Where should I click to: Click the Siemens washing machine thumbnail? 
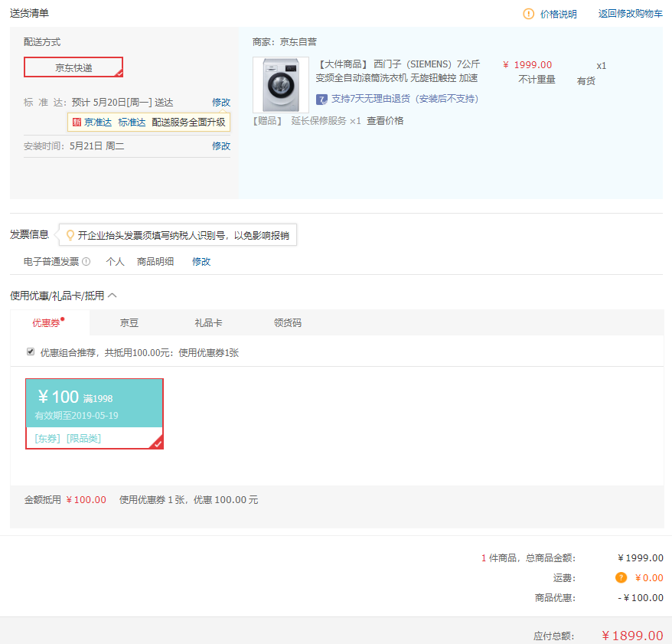coord(281,85)
